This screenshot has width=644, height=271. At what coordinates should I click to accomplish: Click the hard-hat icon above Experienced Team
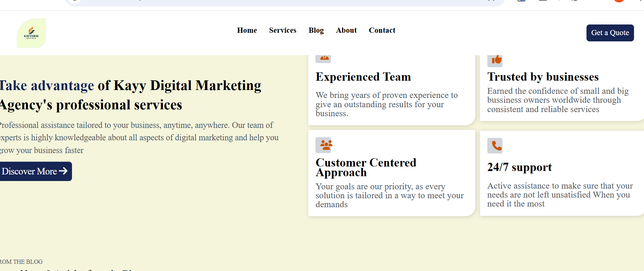click(323, 58)
